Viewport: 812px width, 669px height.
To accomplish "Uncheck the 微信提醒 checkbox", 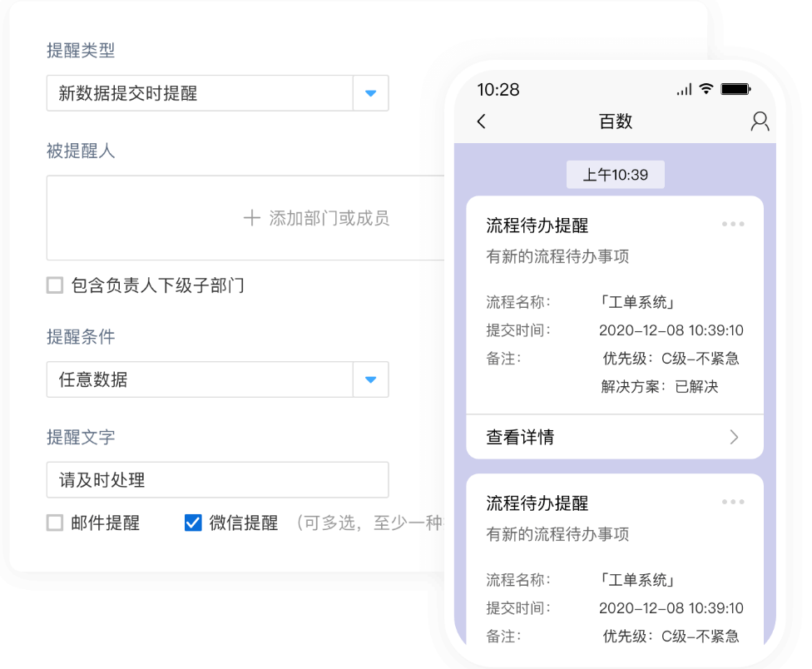I will coord(193,523).
